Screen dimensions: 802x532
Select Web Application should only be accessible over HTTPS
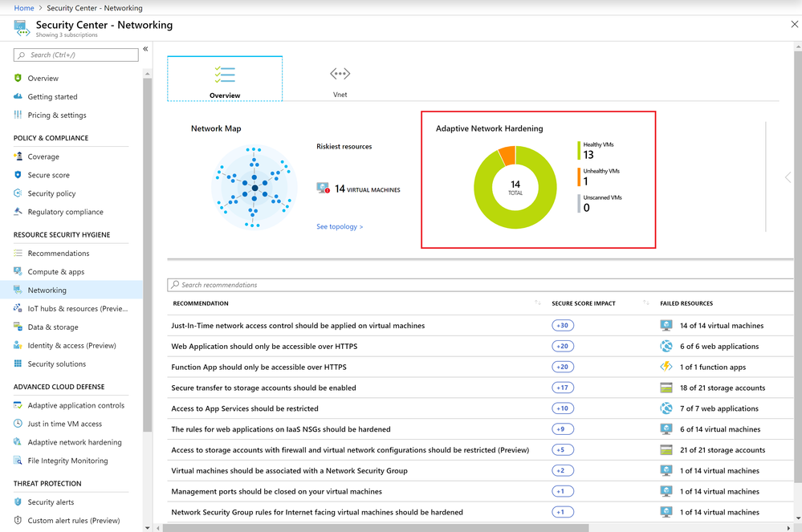(x=481, y=346)
